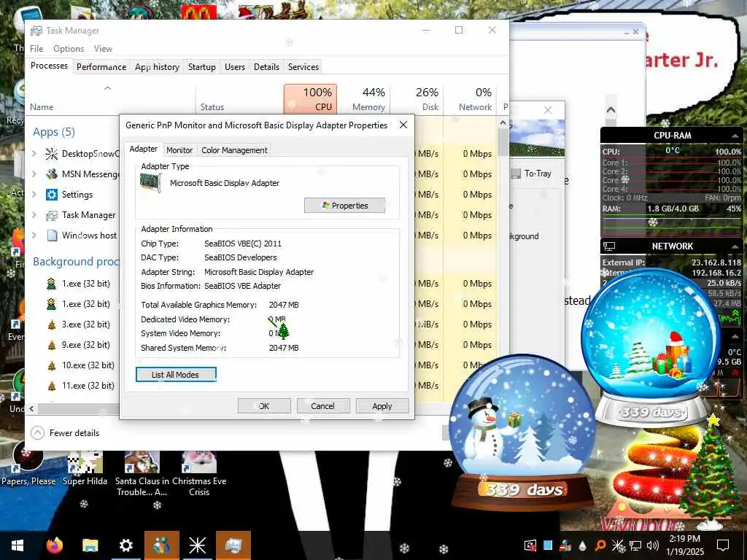This screenshot has height=560, width=747.
Task: Switch to Task Manager taskbar button
Action: pyautogui.click(x=233, y=545)
